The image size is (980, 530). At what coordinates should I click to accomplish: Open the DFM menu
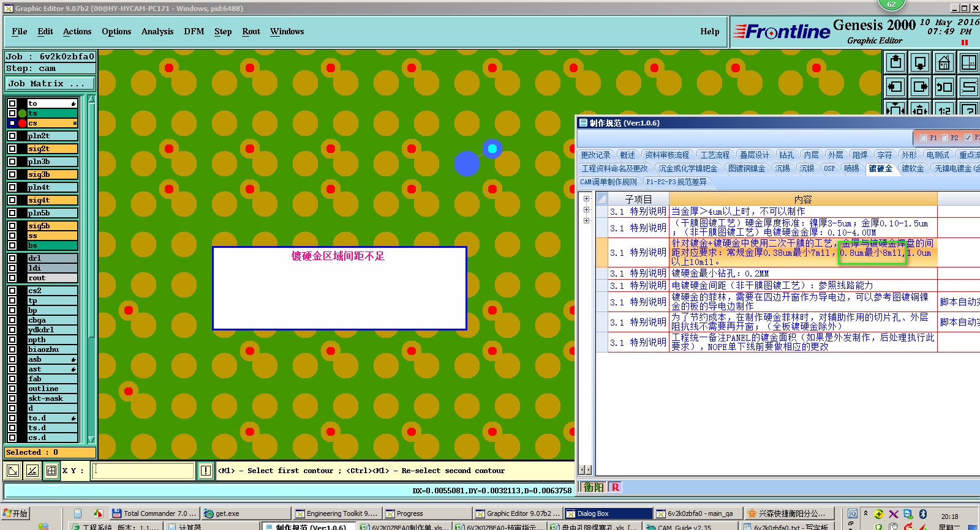[194, 31]
